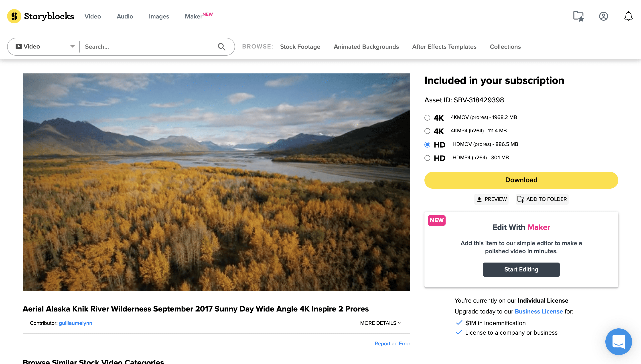The height and width of the screenshot is (364, 641).
Task: Select the 4KMP4 h264 format
Action: point(427,131)
